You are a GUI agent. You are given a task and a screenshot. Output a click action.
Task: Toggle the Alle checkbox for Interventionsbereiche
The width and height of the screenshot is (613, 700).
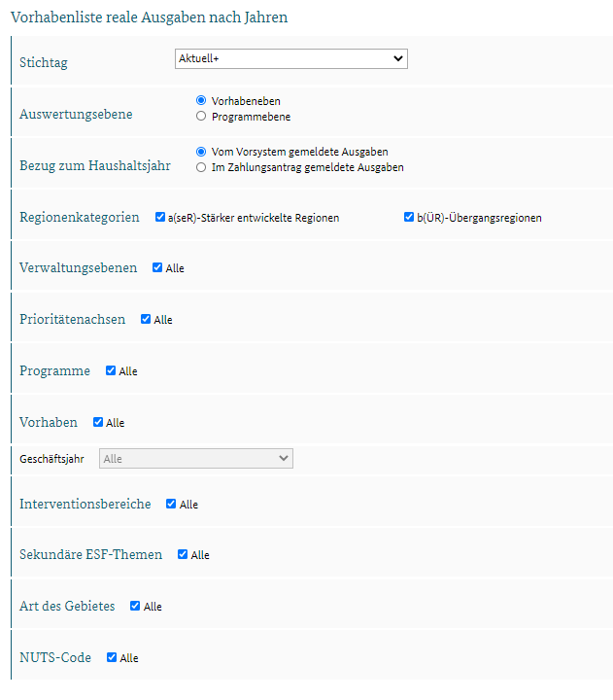(x=171, y=504)
